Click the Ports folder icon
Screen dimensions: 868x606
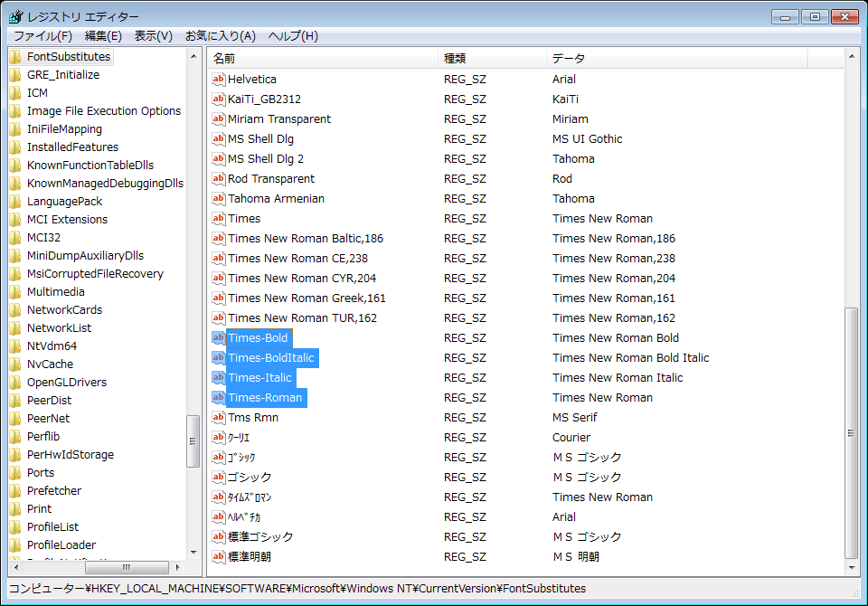click(x=15, y=473)
